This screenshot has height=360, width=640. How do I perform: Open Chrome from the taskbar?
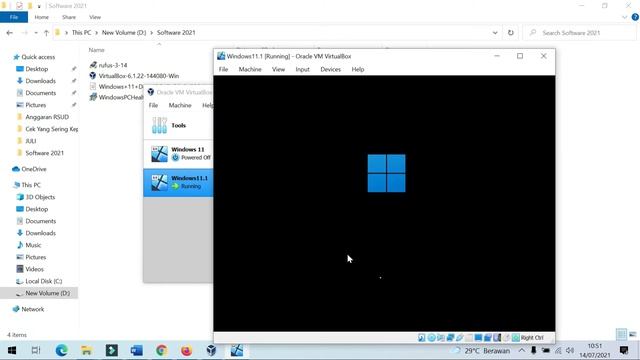[x=162, y=351]
